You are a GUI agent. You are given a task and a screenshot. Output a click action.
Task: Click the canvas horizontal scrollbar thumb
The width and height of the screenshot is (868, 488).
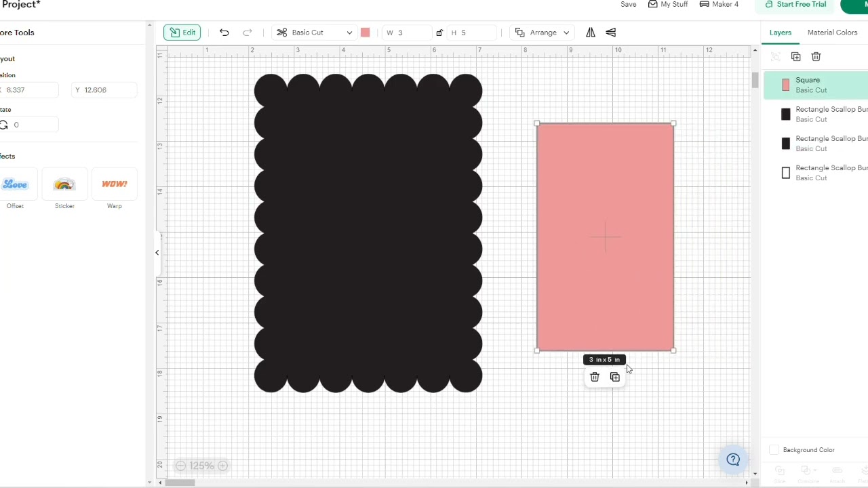pyautogui.click(x=180, y=483)
